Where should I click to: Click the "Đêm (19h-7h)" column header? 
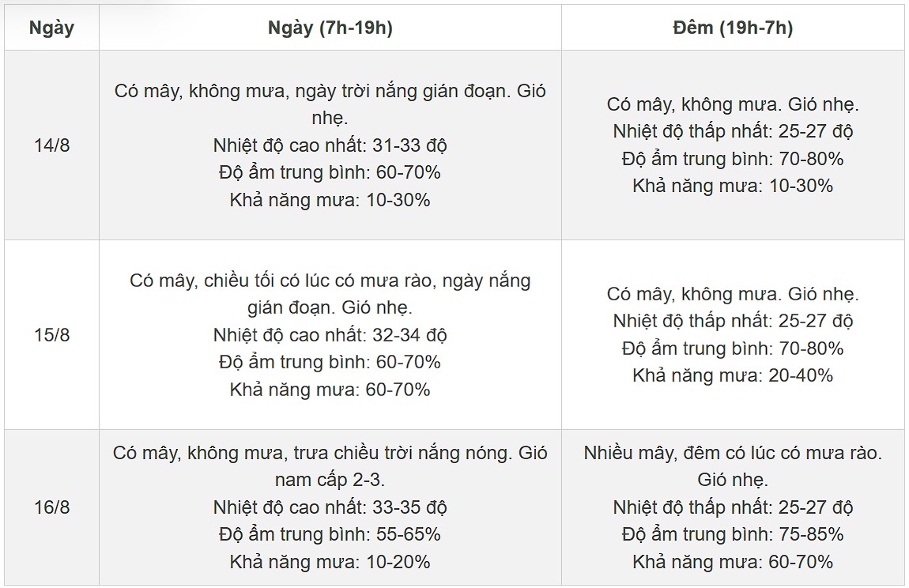pyautogui.click(x=733, y=28)
